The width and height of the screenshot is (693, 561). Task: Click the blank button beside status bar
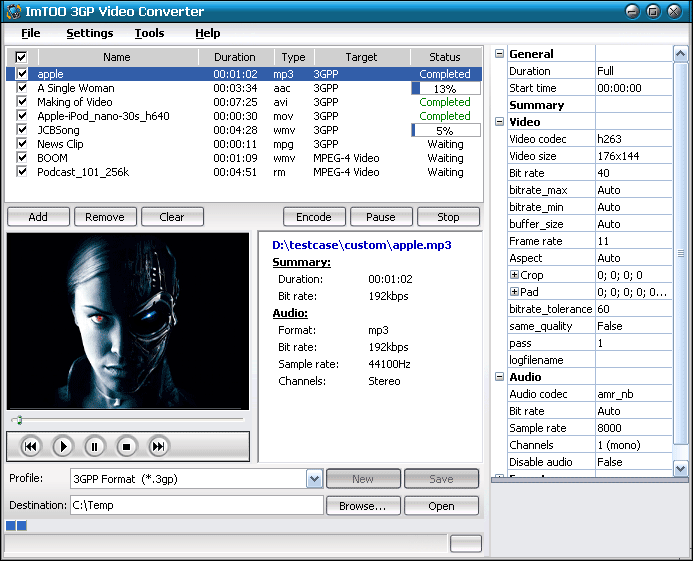pyautogui.click(x=466, y=544)
